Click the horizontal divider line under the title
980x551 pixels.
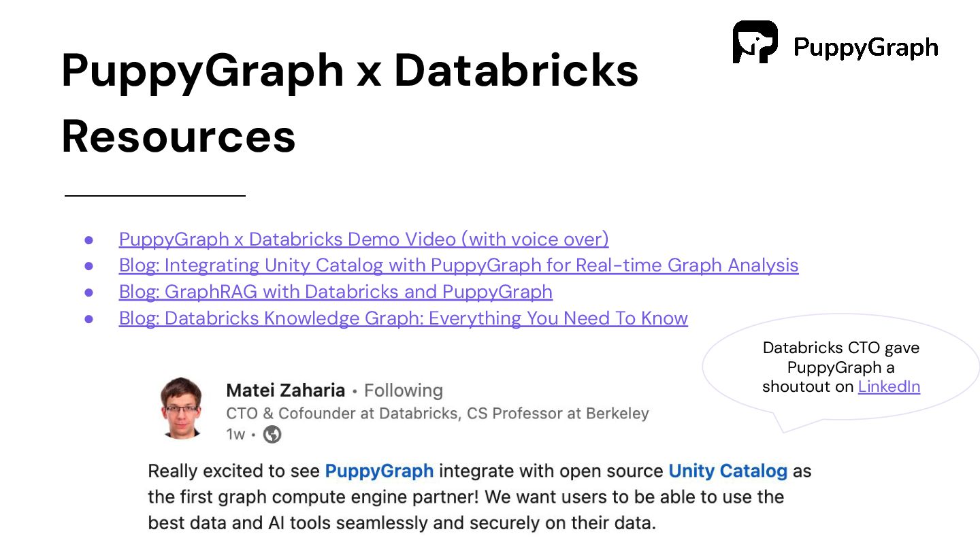155,196
